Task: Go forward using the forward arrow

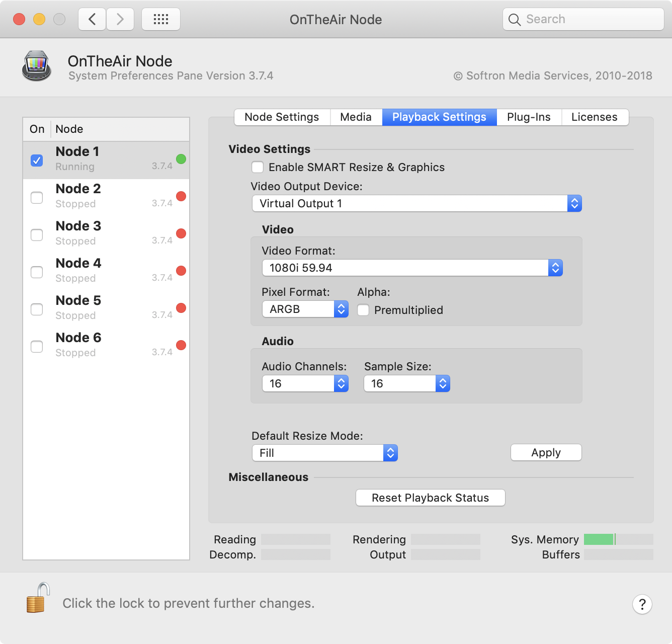Action: click(120, 20)
